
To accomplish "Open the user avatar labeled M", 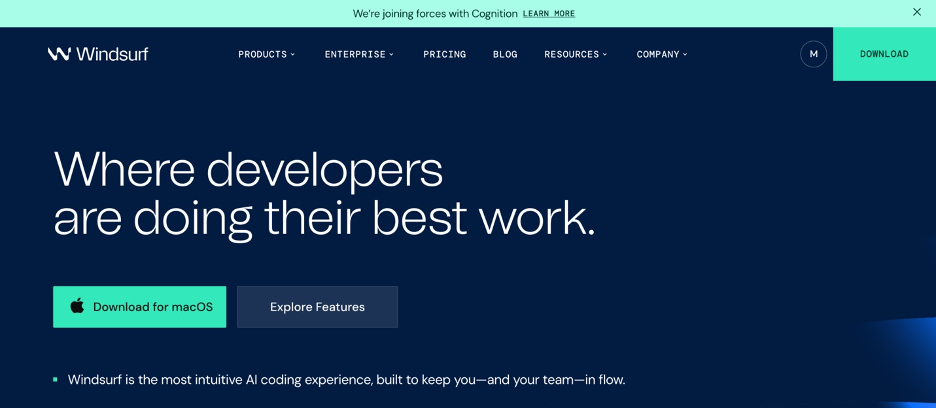I will tap(813, 54).
